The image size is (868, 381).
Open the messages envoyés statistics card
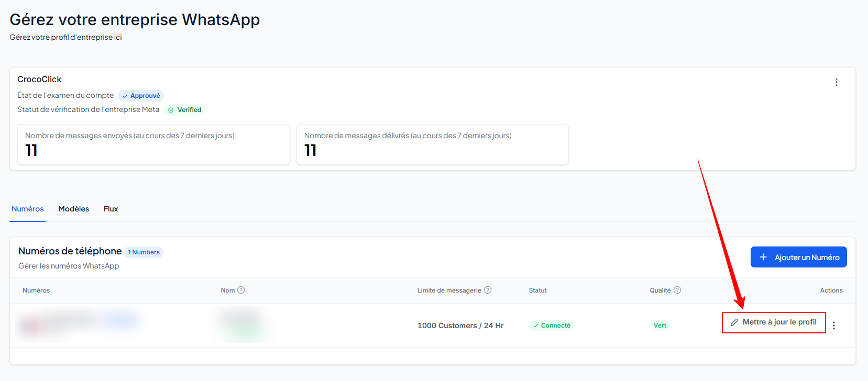coord(153,144)
